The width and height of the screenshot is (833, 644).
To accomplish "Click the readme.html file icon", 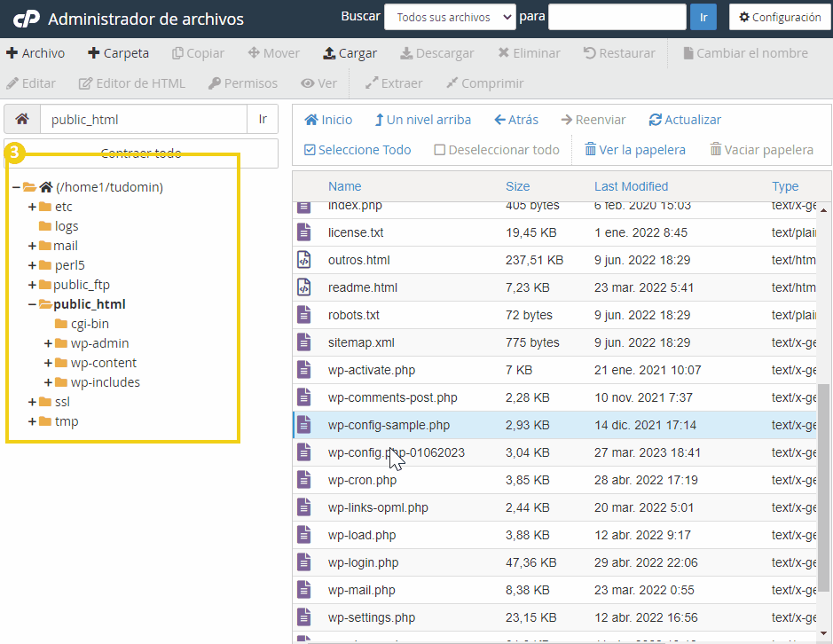I will click(304, 287).
